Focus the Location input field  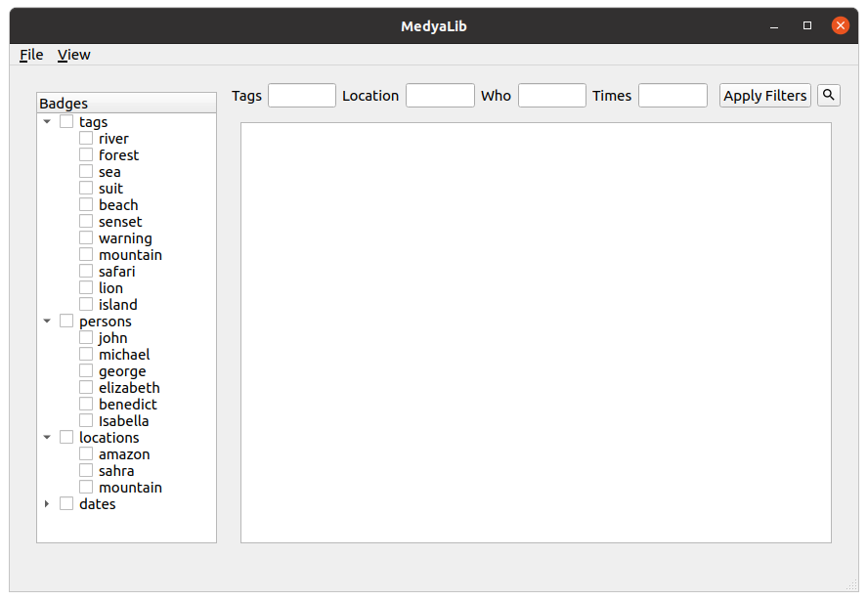pyautogui.click(x=440, y=95)
